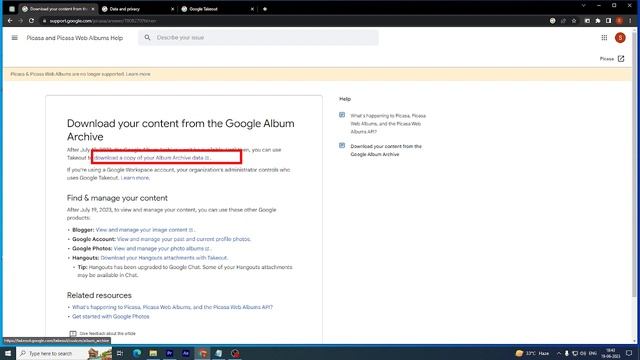Open the Chrome extensions puzzle icon

pyautogui.click(x=598, y=21)
